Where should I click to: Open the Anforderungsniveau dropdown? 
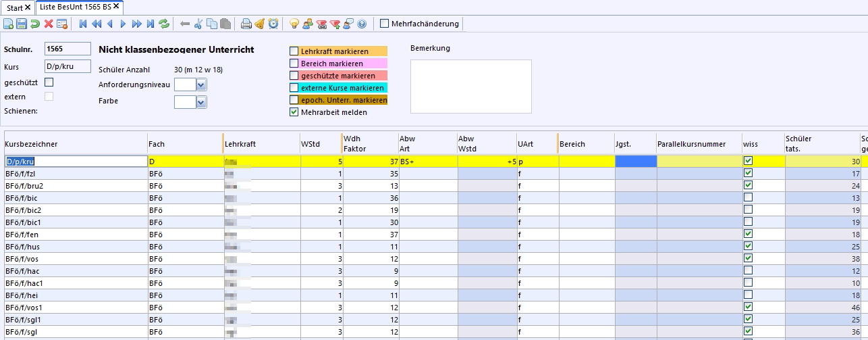(x=201, y=84)
